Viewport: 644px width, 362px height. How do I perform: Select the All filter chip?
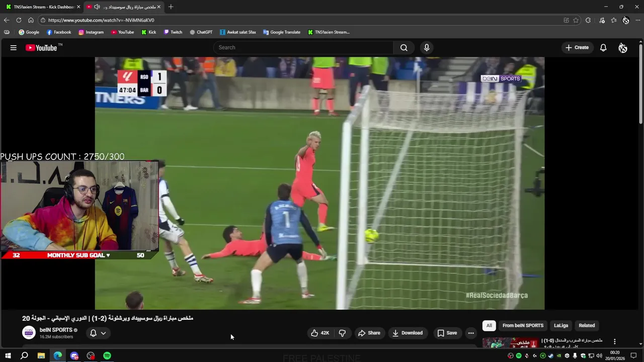489,325
